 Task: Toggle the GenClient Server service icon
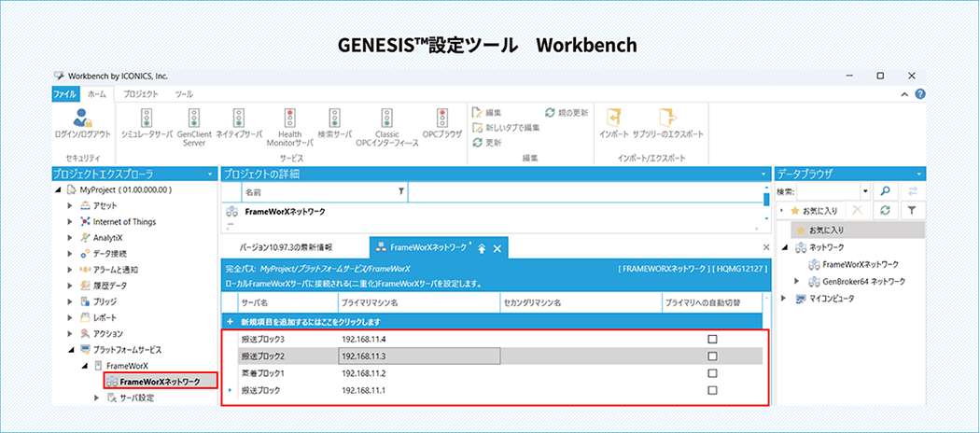(194, 118)
